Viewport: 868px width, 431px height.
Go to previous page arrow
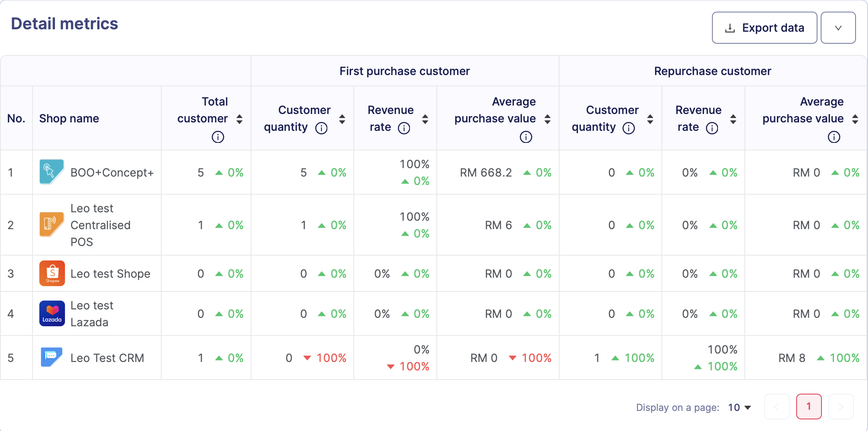(777, 407)
